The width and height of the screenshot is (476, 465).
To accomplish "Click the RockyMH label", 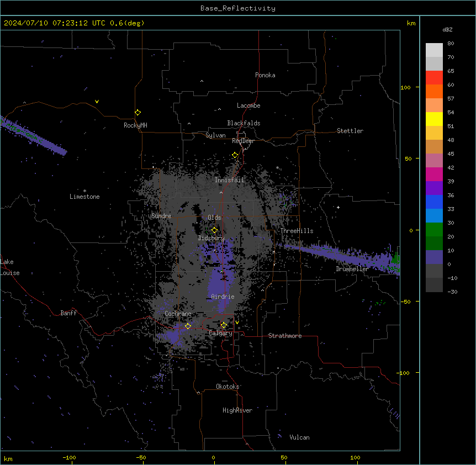I will (135, 125).
